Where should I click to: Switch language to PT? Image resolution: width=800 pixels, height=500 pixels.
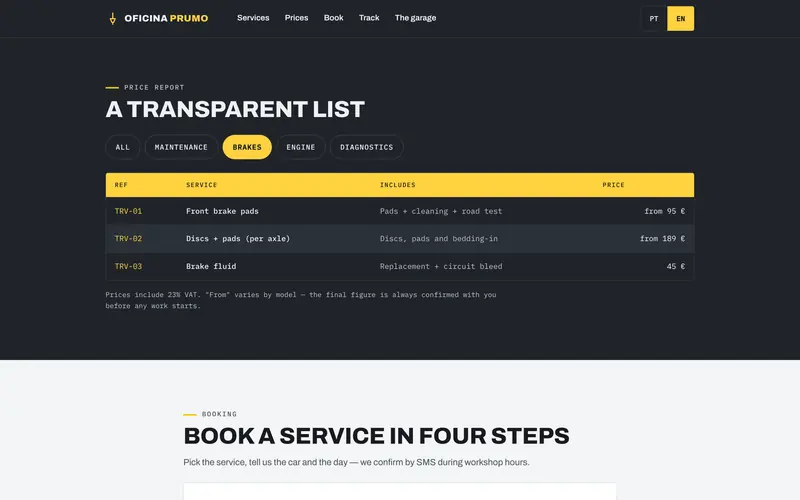654,19
